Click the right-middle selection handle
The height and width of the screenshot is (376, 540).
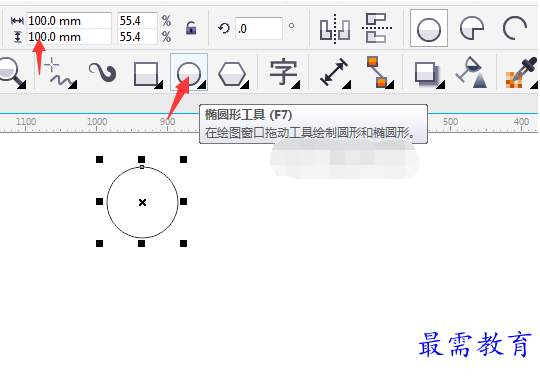[184, 201]
